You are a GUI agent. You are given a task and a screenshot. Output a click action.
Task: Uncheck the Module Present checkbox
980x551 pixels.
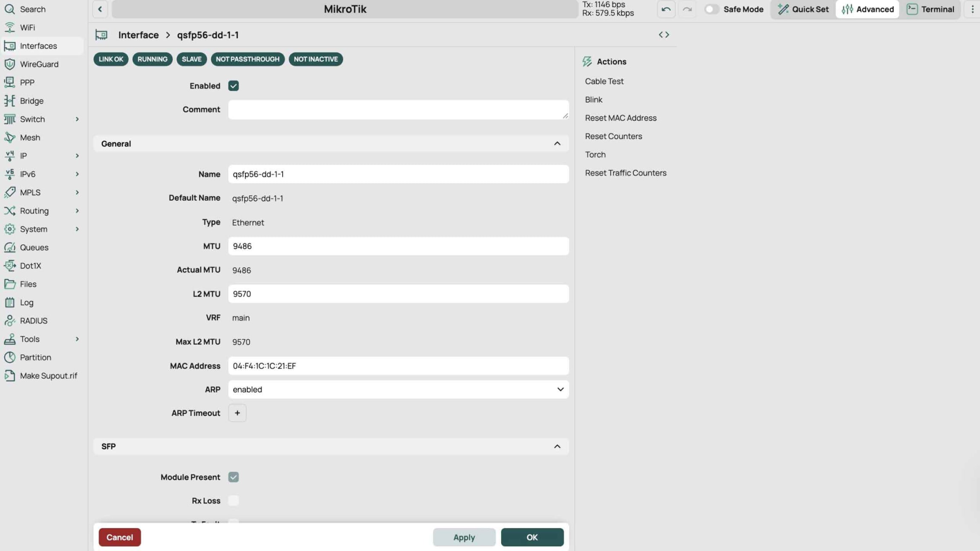233,477
